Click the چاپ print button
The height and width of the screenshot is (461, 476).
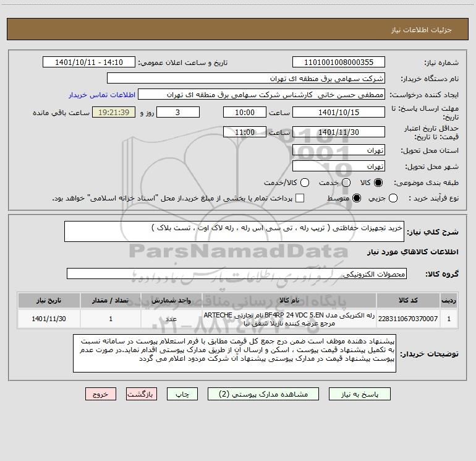182,394
